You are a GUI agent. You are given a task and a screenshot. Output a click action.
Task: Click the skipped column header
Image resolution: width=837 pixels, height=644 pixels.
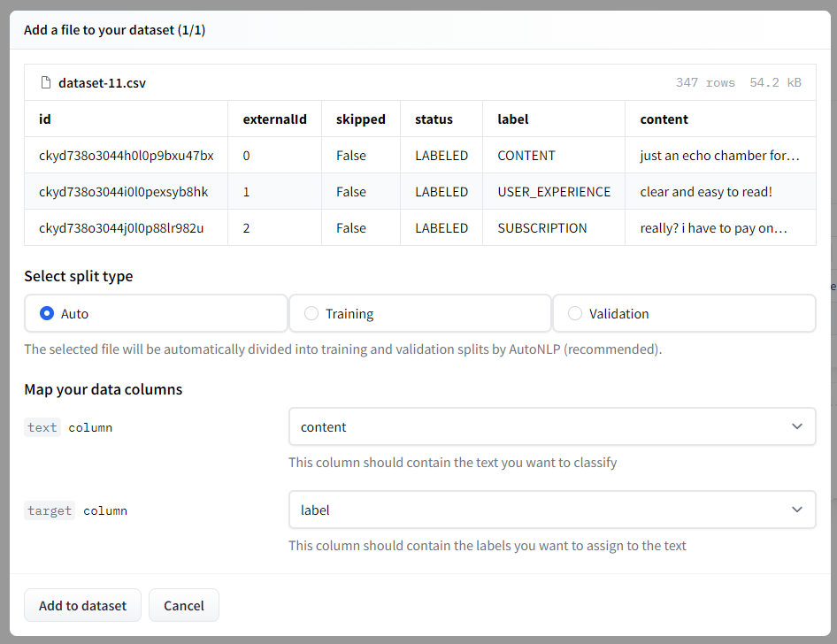tap(360, 119)
